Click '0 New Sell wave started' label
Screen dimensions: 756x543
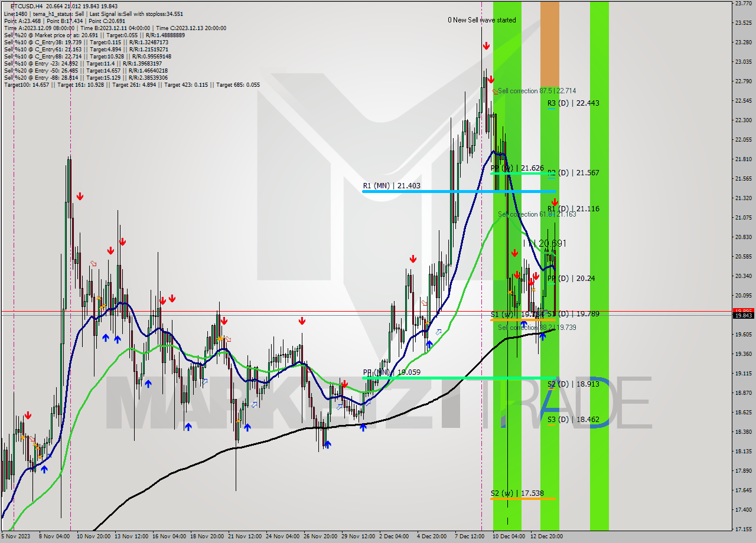[x=481, y=20]
